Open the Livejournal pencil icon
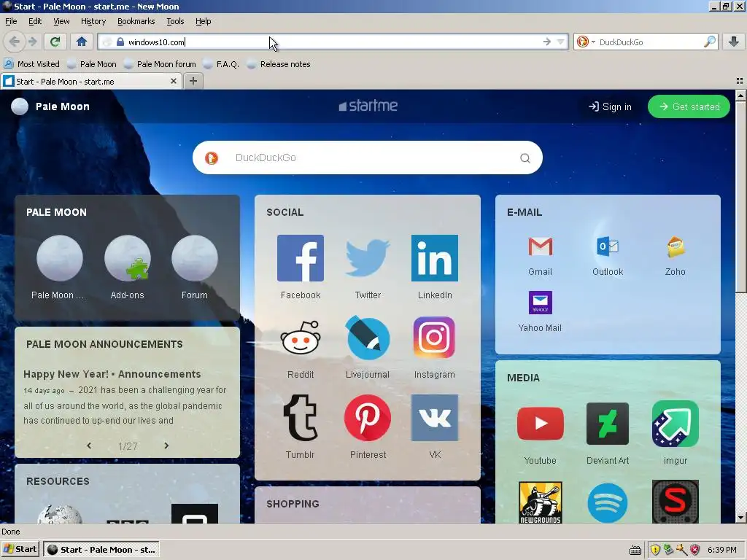Viewport: 747px width, 560px height. coord(368,338)
